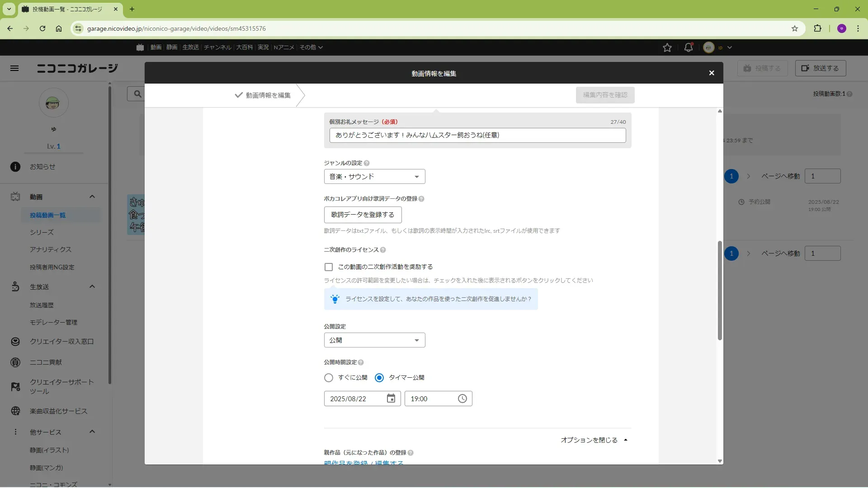This screenshot has width=868, height=488.
Task: Open アナリティクス in the sidebar
Action: click(x=51, y=249)
